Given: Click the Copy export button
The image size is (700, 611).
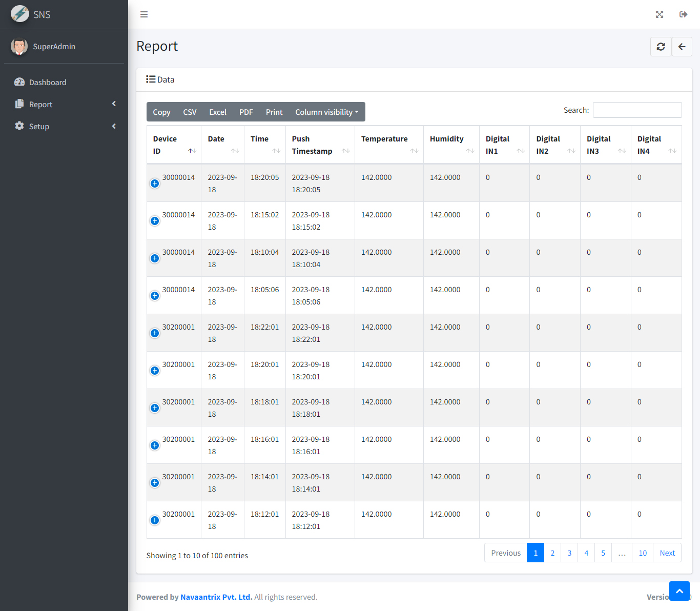Looking at the screenshot, I should (161, 112).
